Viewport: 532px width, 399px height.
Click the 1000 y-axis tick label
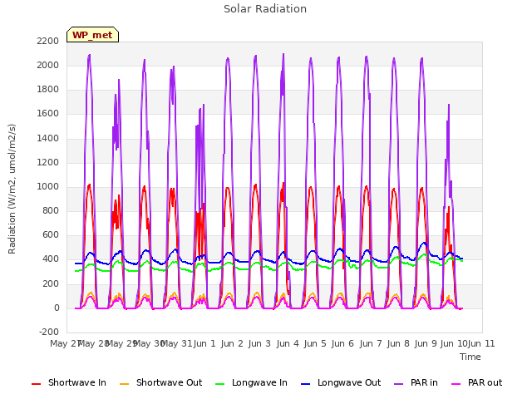[x=48, y=186]
